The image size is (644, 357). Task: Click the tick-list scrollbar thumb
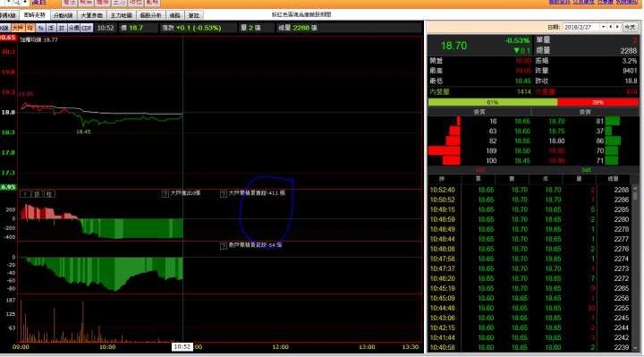[635, 196]
